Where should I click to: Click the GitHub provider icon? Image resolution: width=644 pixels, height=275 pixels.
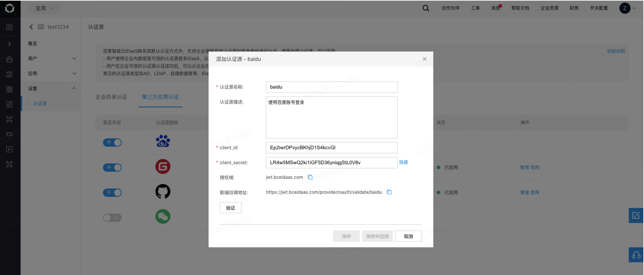163,192
